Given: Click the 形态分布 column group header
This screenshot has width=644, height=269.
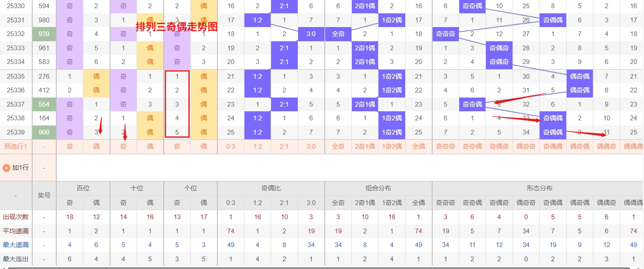Looking at the screenshot, I should click(x=540, y=188).
